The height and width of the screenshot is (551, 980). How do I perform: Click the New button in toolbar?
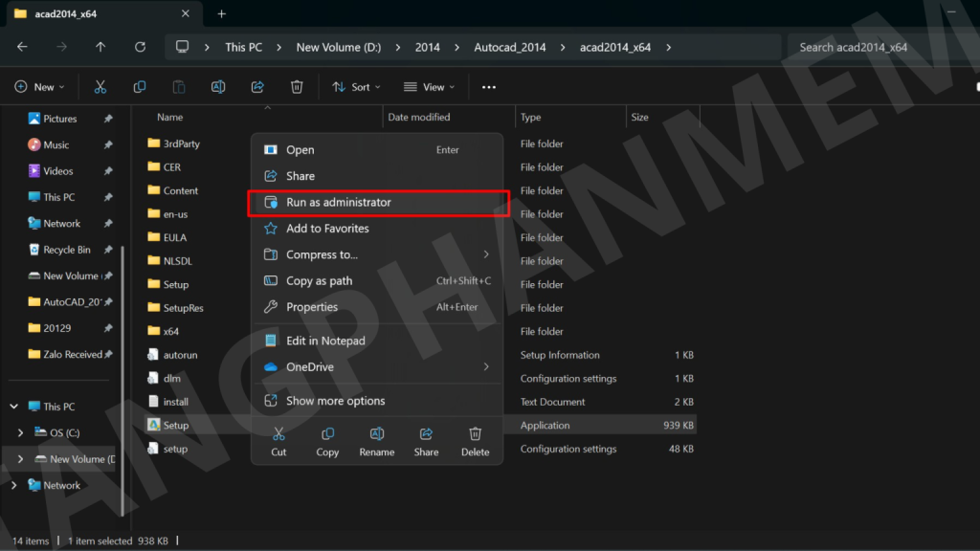40,87
